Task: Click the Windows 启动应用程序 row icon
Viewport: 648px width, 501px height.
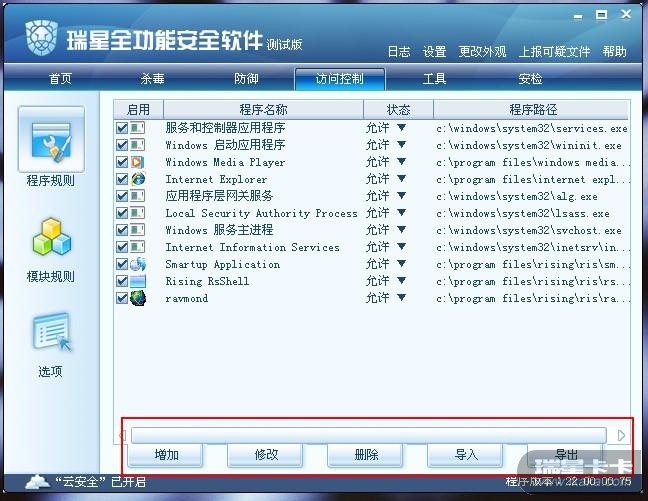Action: tap(138, 145)
